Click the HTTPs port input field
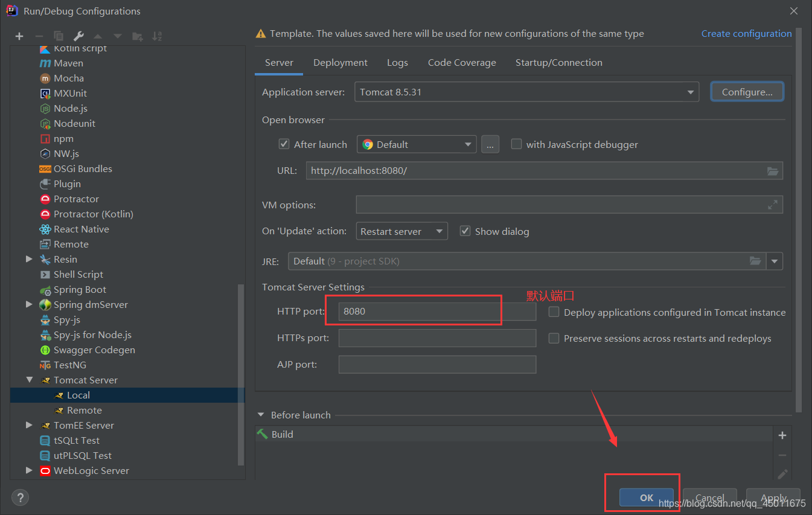This screenshot has width=812, height=515. pos(437,338)
